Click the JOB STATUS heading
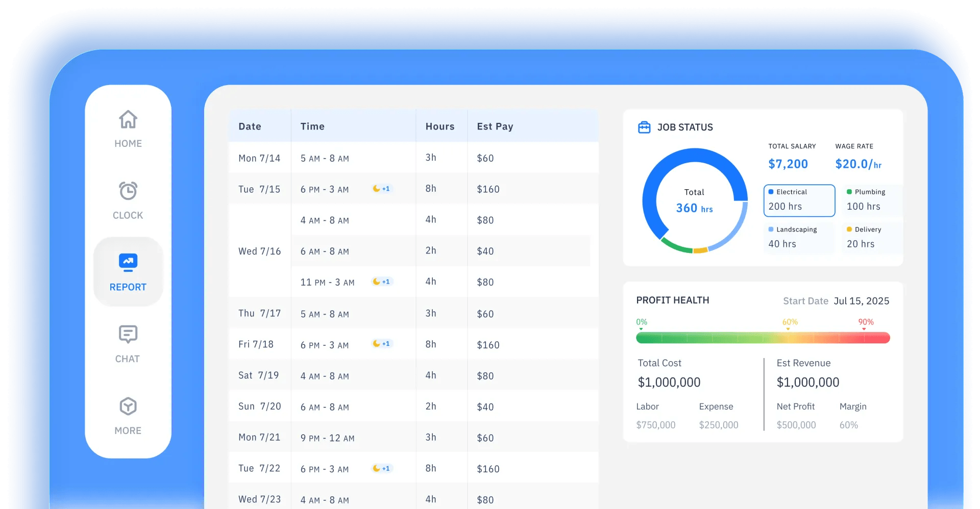Image resolution: width=980 pixels, height=509 pixels. (x=685, y=127)
